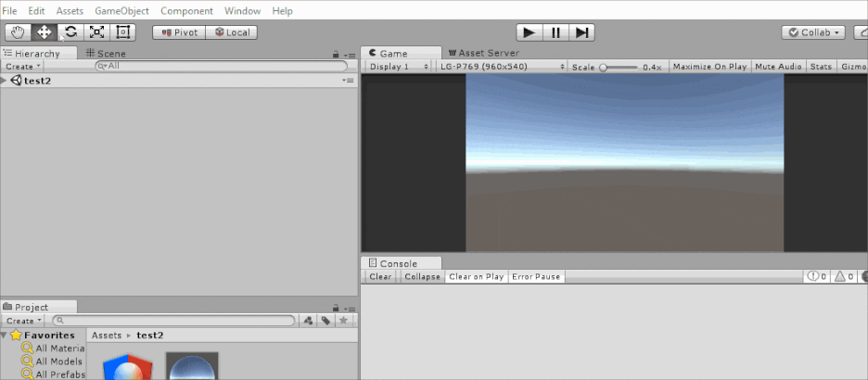The height and width of the screenshot is (380, 868).
Task: Click the Collapse button in Console
Action: (422, 276)
